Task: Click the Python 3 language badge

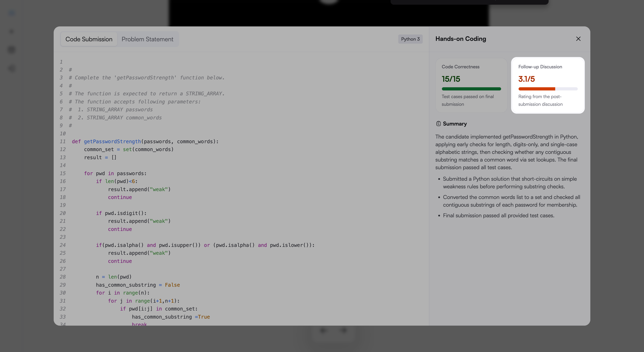Action: point(410,39)
